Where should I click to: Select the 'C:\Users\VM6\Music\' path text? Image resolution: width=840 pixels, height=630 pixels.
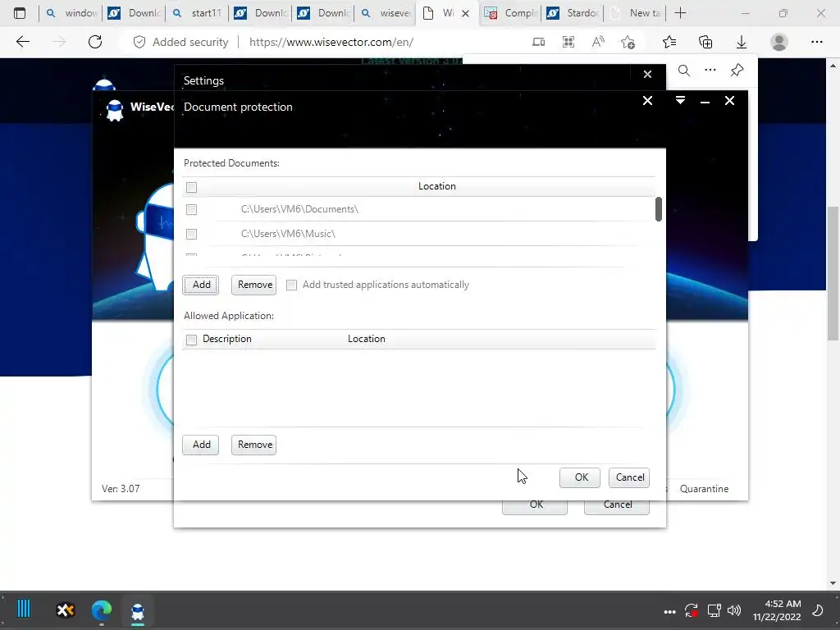tap(288, 234)
